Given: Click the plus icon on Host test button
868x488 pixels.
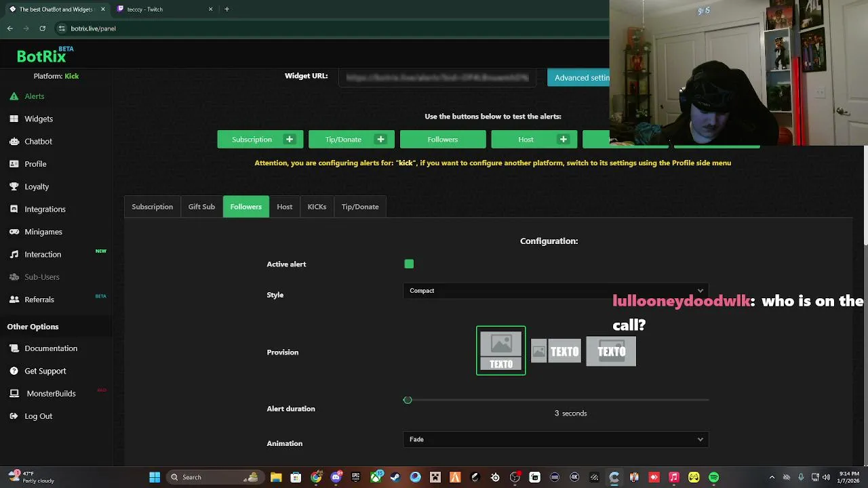Looking at the screenshot, I should tap(563, 139).
